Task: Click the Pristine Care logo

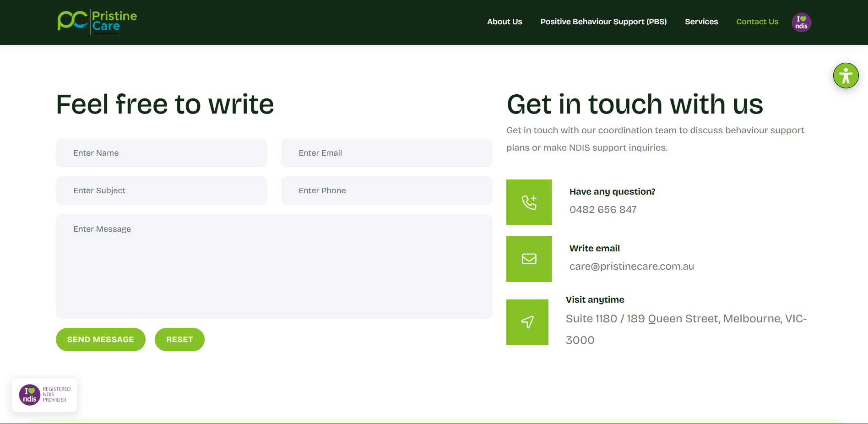Action: pyautogui.click(x=97, y=22)
